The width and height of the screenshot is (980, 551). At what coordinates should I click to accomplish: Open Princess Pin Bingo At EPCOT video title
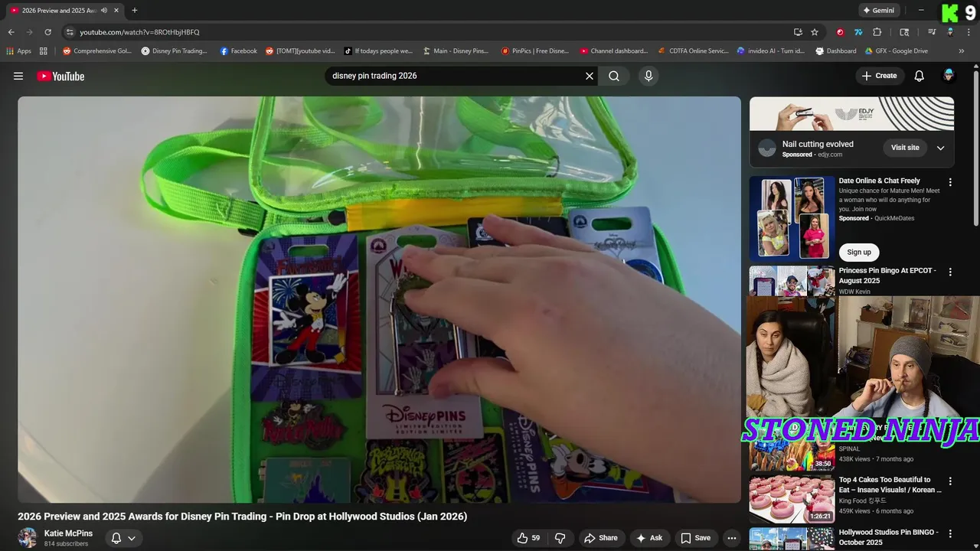(887, 275)
